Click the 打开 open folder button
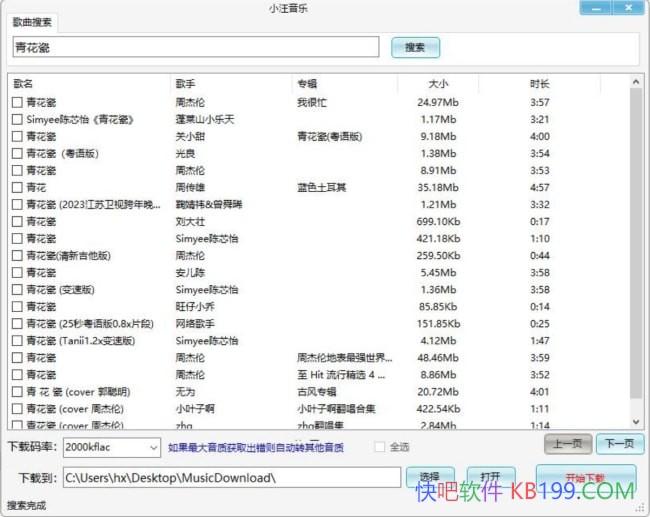This screenshot has width=650, height=517. [490, 477]
